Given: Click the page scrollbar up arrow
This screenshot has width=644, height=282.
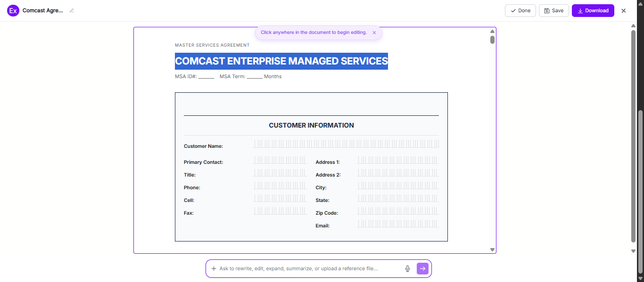Looking at the screenshot, I should (x=634, y=25).
